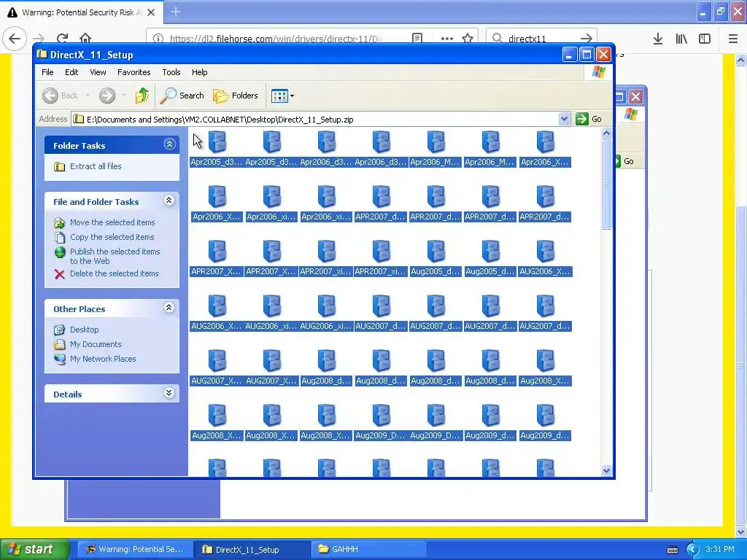The width and height of the screenshot is (747, 560).
Task: Click the Views icon button
Action: point(279,96)
